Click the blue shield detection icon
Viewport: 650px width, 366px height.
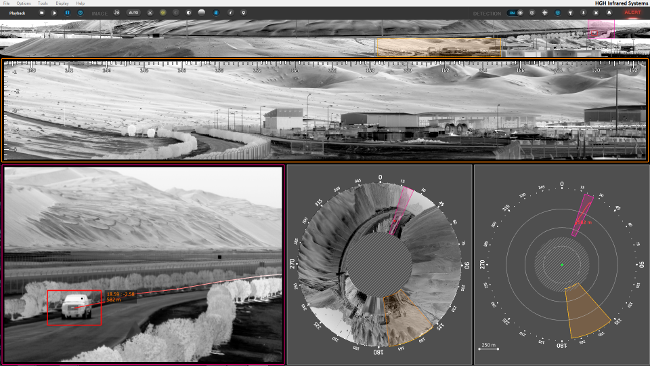(558, 13)
